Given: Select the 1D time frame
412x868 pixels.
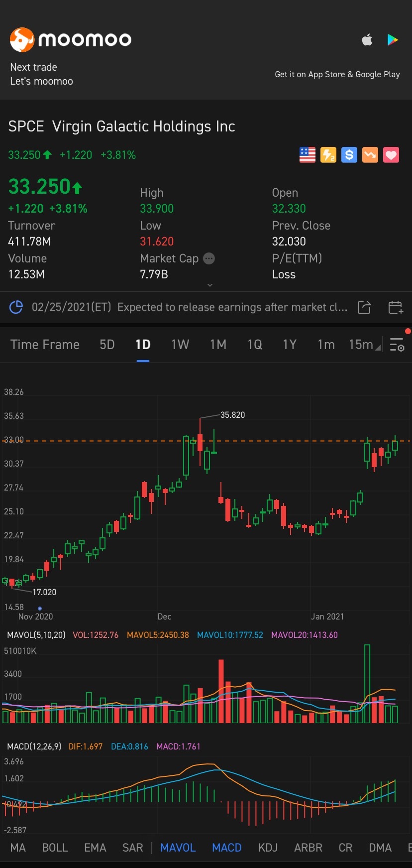Looking at the screenshot, I should pos(143,345).
